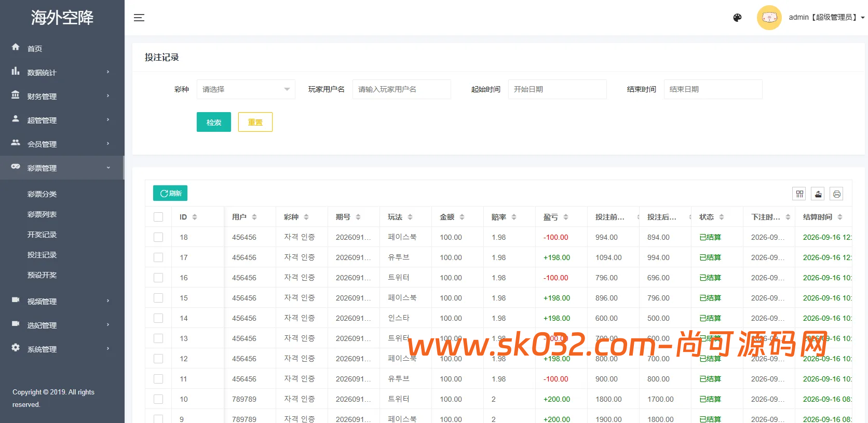The width and height of the screenshot is (868, 423).
Task: Select the checkbox for ID 15
Action: (158, 298)
